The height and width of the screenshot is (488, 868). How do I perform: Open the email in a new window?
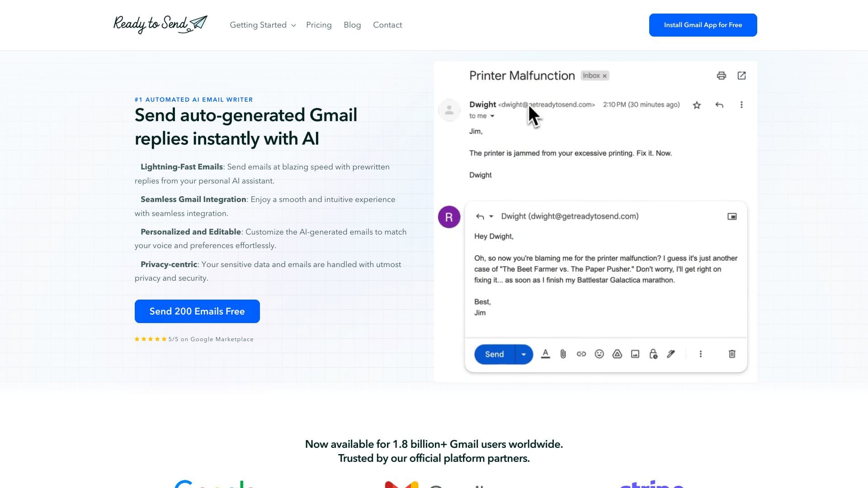point(742,75)
